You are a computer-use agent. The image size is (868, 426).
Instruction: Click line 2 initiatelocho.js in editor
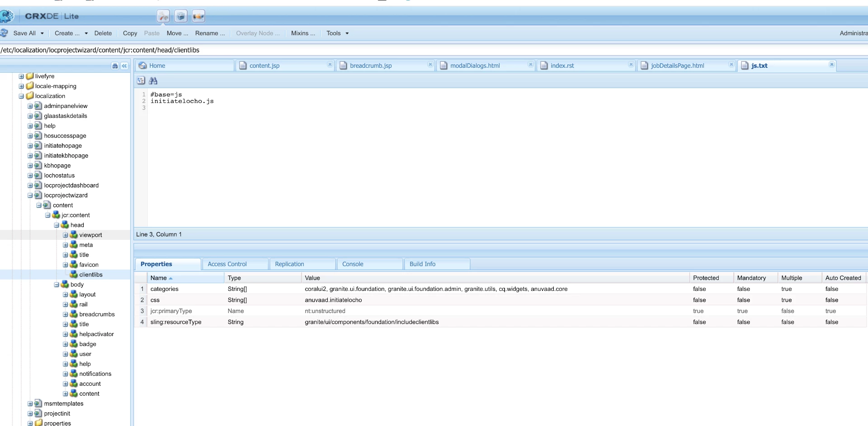click(182, 101)
